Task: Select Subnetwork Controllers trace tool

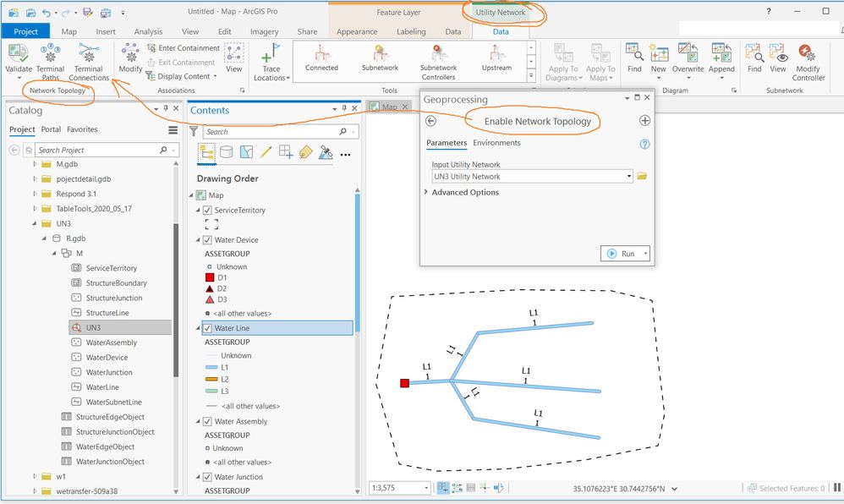Action: 438,63
